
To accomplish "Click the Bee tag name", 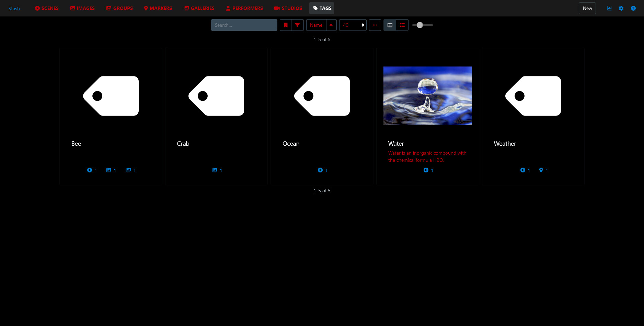I will click(x=76, y=144).
